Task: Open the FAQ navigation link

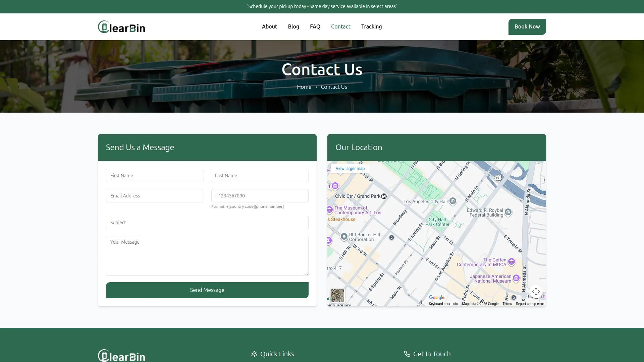Action: point(315,26)
